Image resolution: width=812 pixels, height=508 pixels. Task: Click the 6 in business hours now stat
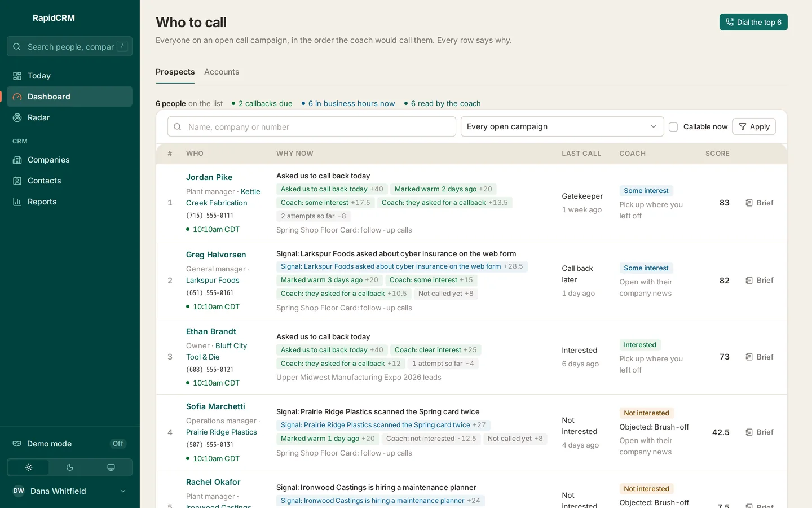pos(348,103)
